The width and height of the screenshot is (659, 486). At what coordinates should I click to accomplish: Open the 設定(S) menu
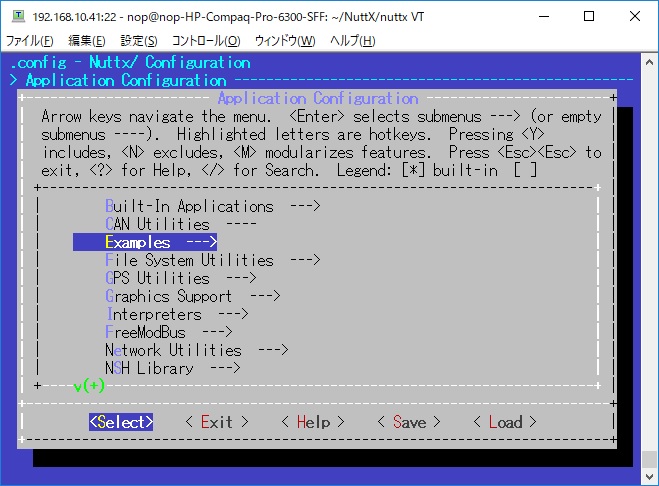coord(139,41)
